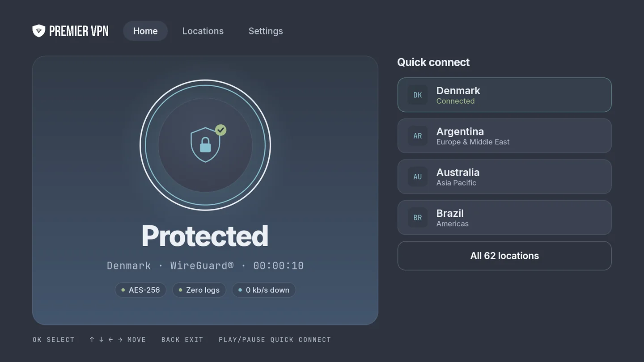Screen dimensions: 644x362
Task: Click the Zero logs chip
Action: (199, 290)
